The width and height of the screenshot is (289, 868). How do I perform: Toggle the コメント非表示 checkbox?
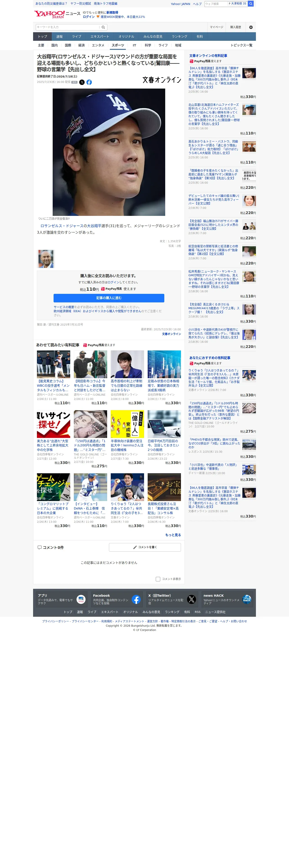(x=158, y=579)
